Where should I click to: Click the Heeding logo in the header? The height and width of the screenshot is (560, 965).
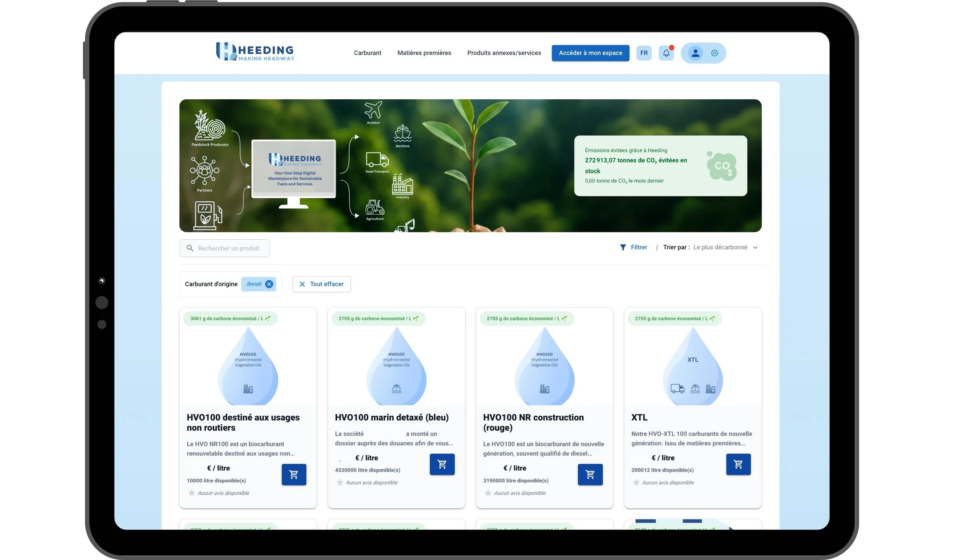pos(255,51)
